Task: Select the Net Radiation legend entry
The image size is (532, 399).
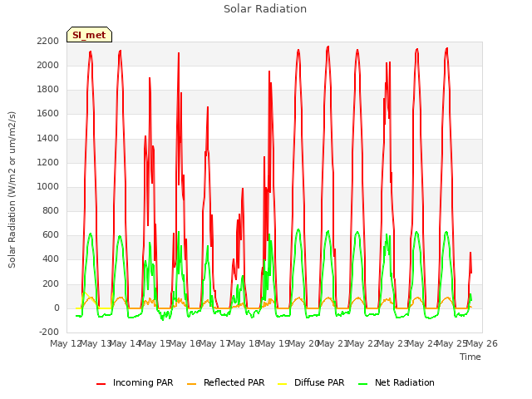Action: 397,382
